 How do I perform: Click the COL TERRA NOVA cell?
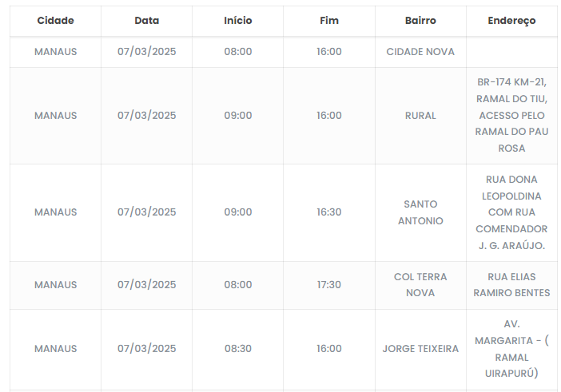tap(420, 285)
